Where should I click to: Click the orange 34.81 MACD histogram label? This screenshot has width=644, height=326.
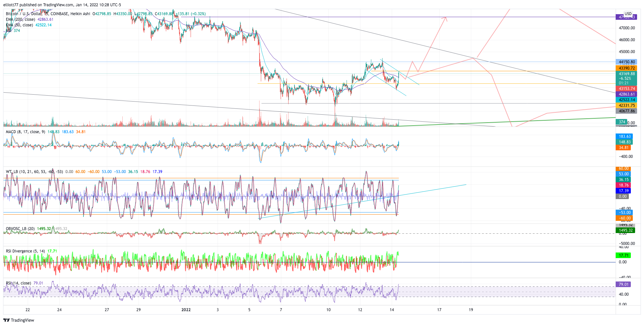tap(623, 148)
